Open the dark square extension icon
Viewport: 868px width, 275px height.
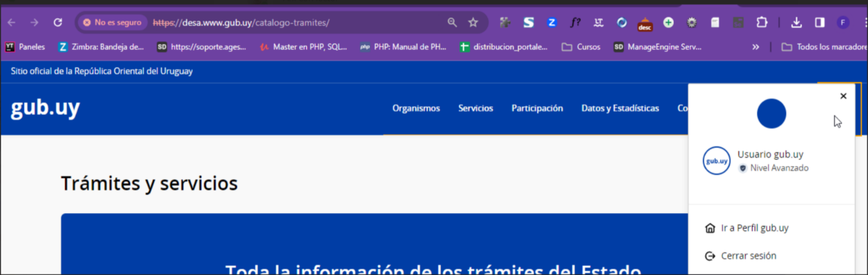(738, 23)
